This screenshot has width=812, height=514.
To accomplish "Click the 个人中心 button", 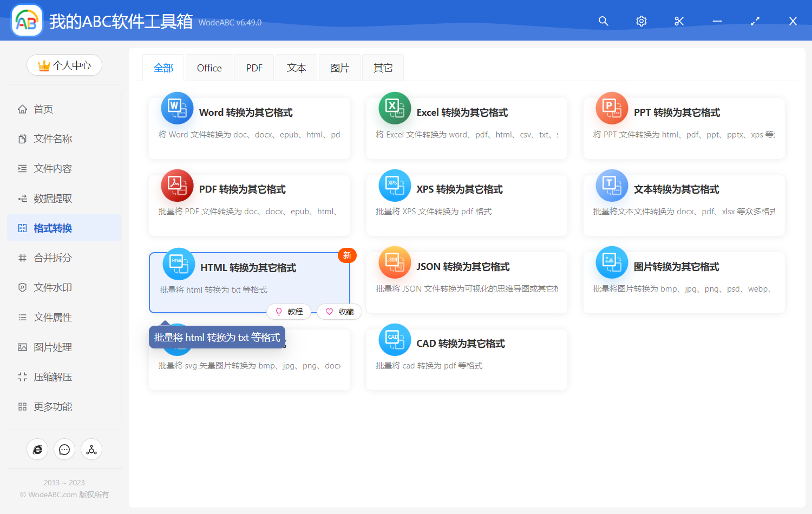I will (x=64, y=64).
